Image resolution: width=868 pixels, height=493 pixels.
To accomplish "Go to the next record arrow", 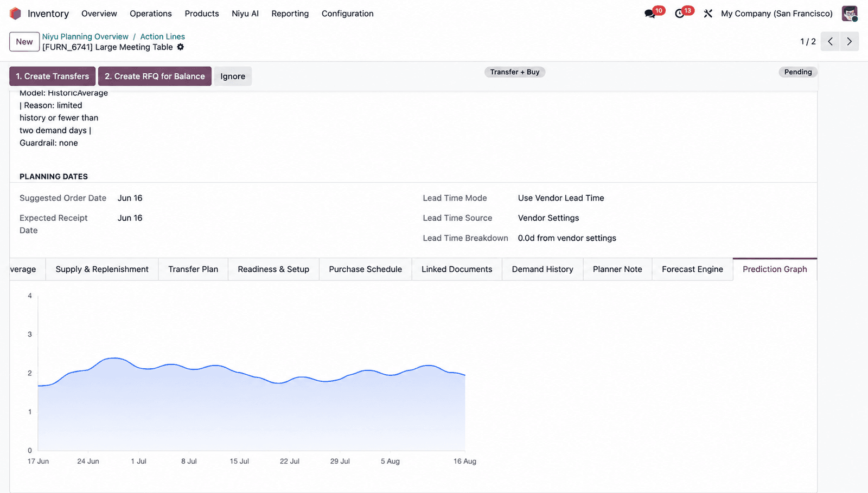I will (850, 42).
